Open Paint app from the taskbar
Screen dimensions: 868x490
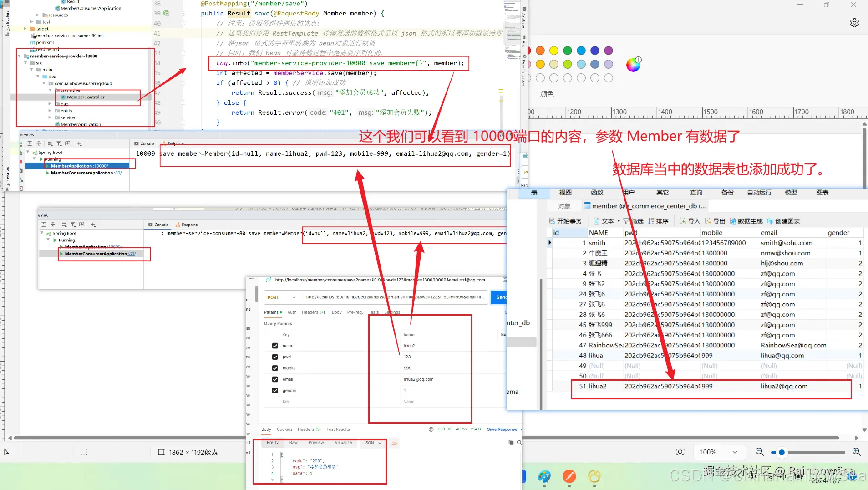pyautogui.click(x=544, y=476)
